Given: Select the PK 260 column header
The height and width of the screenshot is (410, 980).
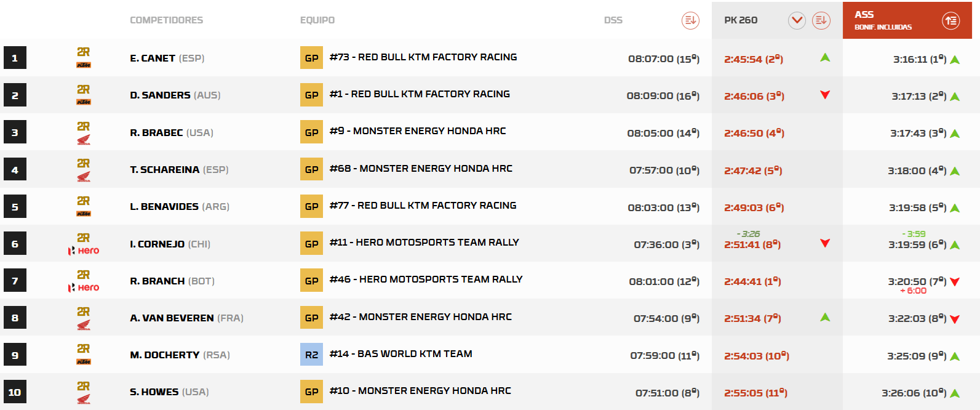Looking at the screenshot, I should point(741,20).
